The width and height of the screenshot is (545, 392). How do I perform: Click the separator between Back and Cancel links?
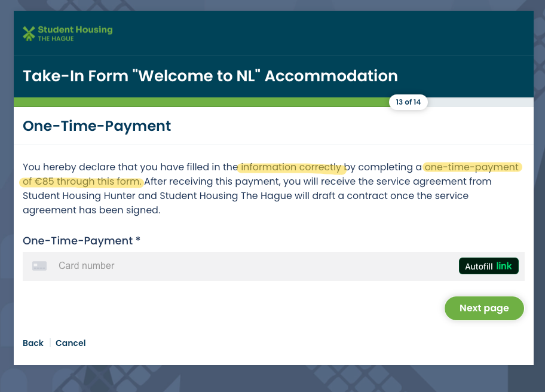49,343
